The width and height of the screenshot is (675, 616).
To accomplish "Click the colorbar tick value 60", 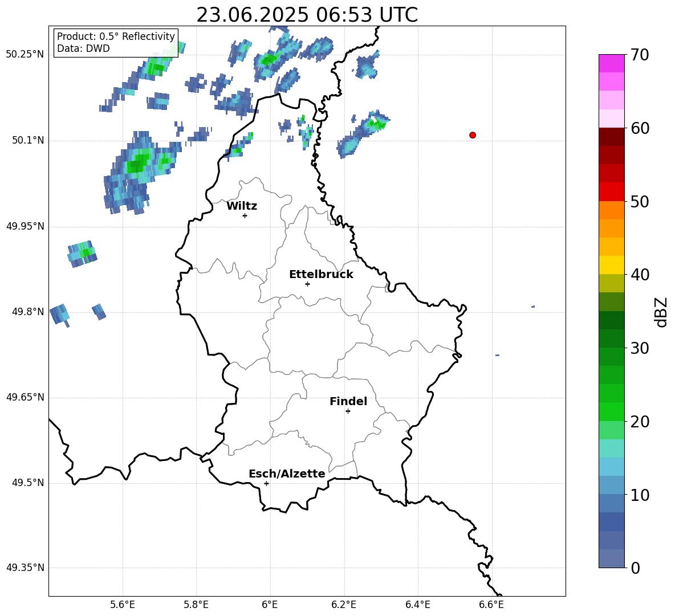I will (x=640, y=128).
